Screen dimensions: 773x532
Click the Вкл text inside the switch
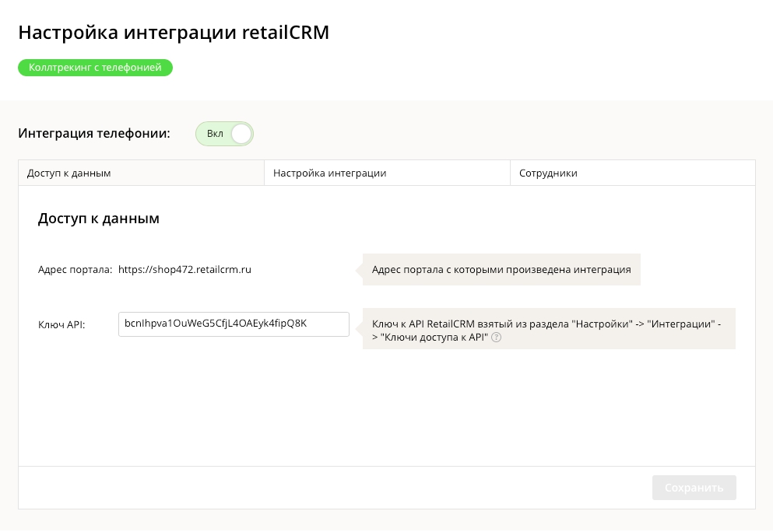(x=215, y=134)
